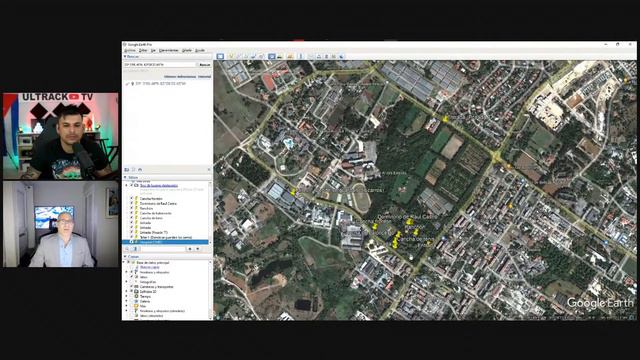Move selected place up with arrow button
Image resolution: width=640 pixels, height=360 pixels.
(x=190, y=249)
